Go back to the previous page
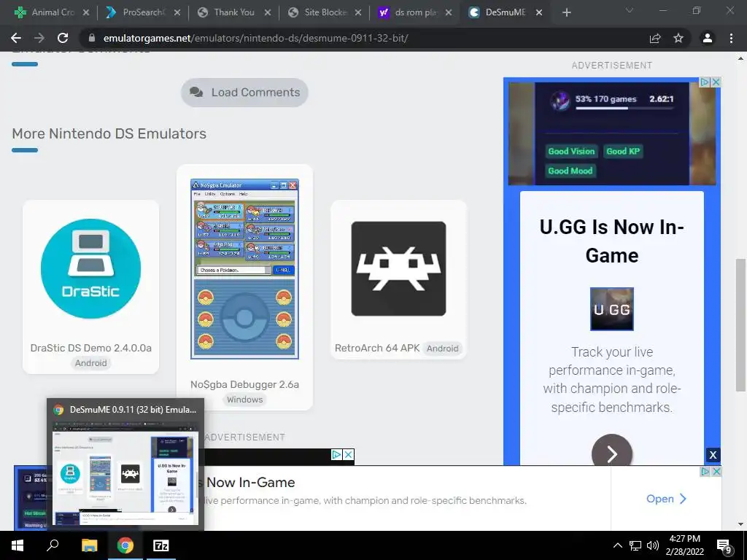Image resolution: width=747 pixels, height=560 pixels. click(x=16, y=38)
